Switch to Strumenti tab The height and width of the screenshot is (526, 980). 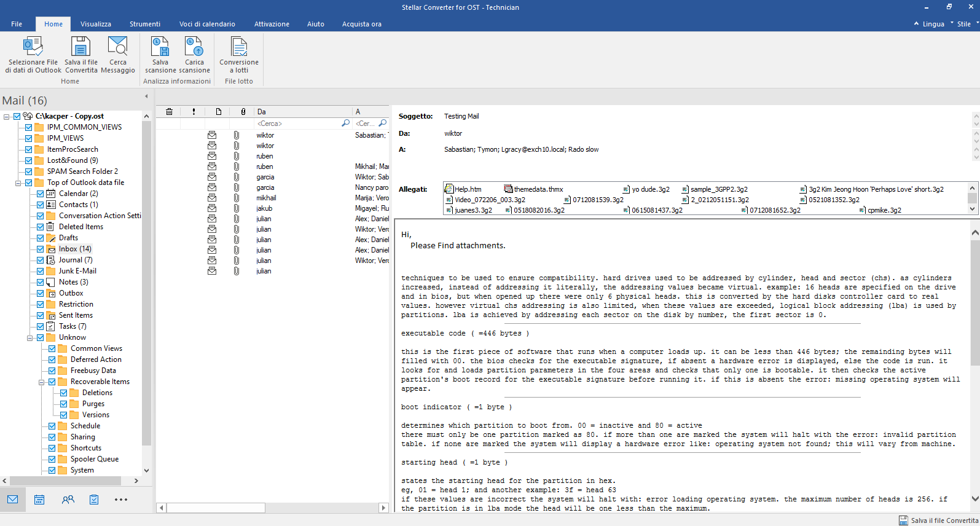tap(145, 24)
